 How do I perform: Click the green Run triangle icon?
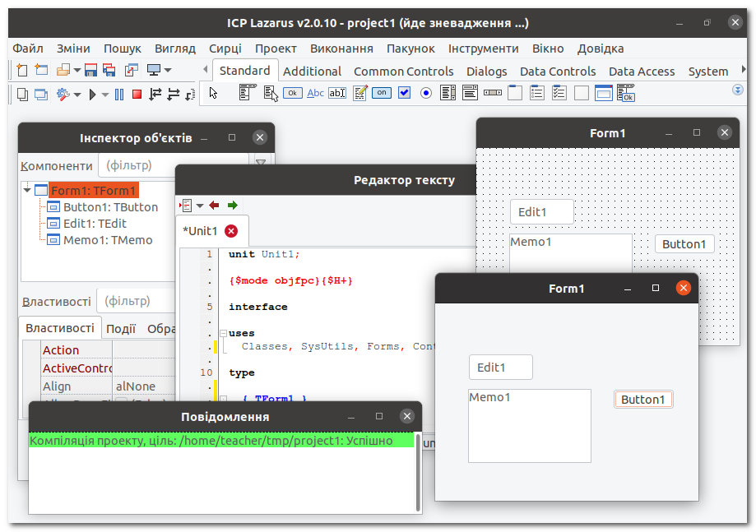click(93, 95)
